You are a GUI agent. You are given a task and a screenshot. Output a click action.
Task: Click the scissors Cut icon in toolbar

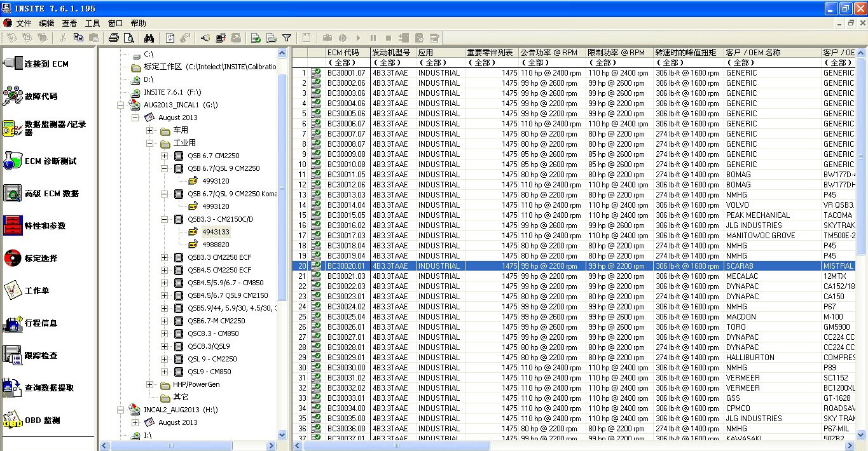[63, 38]
